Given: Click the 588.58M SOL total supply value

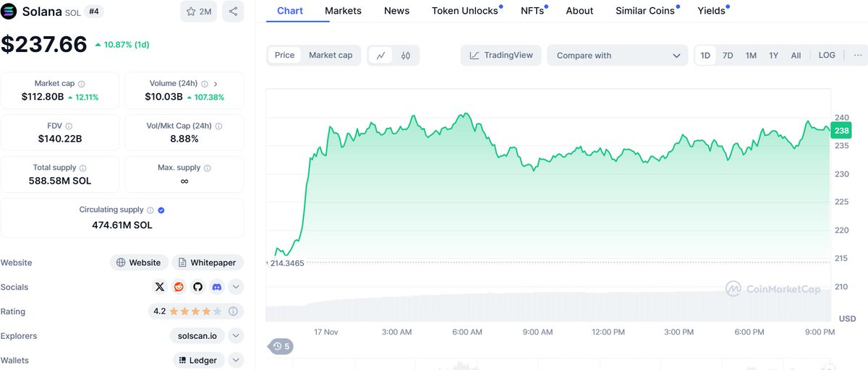Looking at the screenshot, I should point(60,181).
